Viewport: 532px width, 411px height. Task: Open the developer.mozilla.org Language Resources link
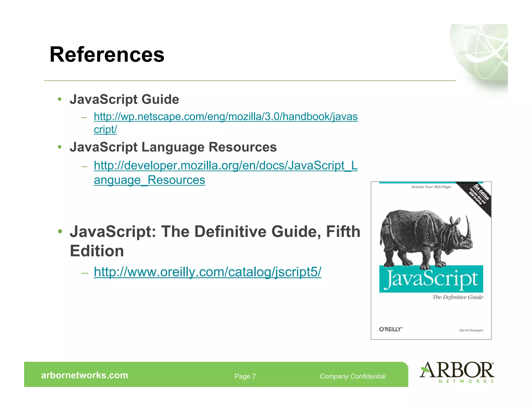(x=225, y=165)
